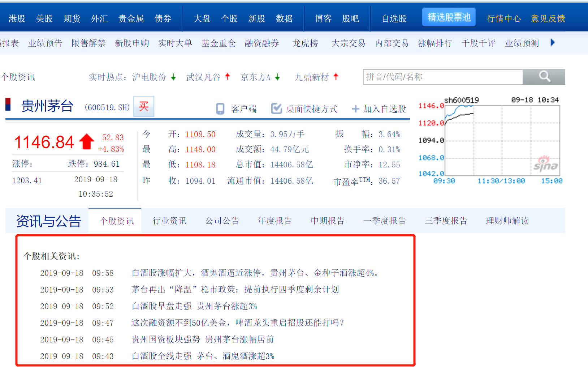Viewport: 588px width, 367px height.
Task: Select 千股千评 in the sub-navigation
Action: 479,43
